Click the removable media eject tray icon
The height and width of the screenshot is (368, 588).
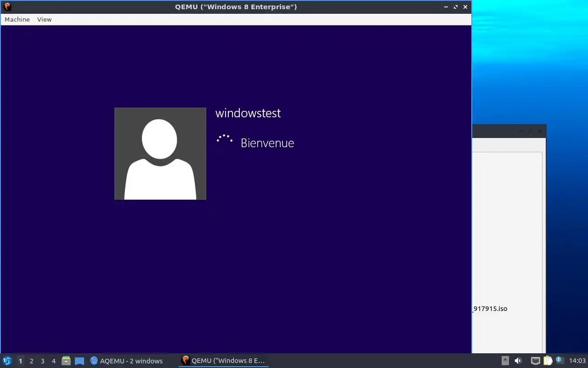click(505, 361)
